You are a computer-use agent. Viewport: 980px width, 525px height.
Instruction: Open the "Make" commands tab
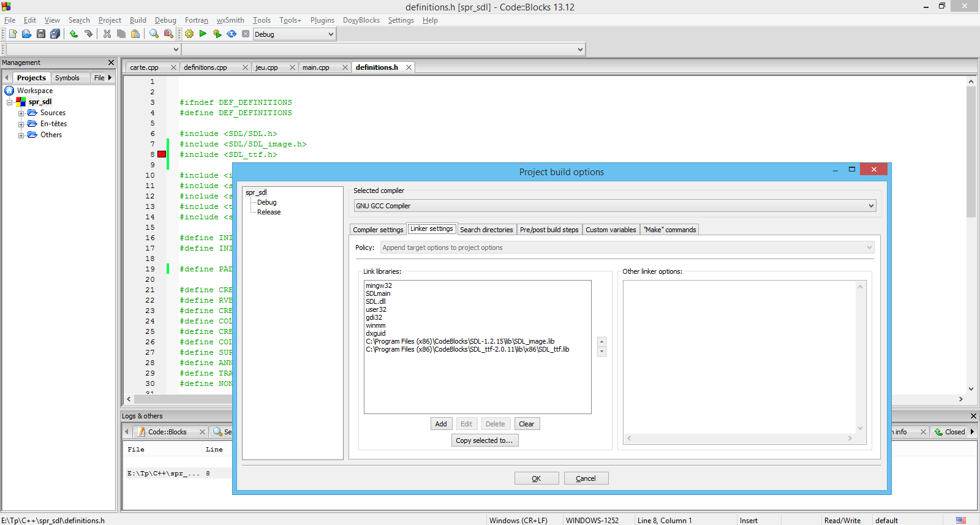669,230
